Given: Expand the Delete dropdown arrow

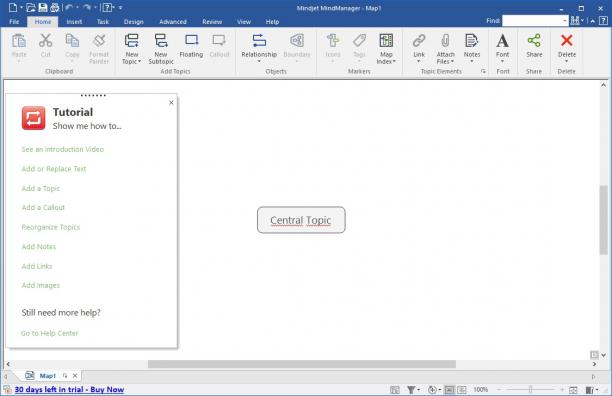Looking at the screenshot, I should [x=567, y=61].
